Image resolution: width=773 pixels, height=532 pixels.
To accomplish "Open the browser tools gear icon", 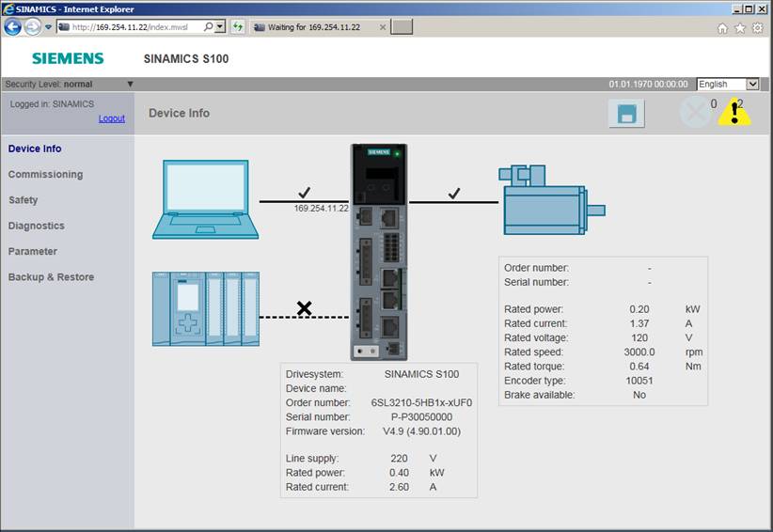I will point(758,28).
